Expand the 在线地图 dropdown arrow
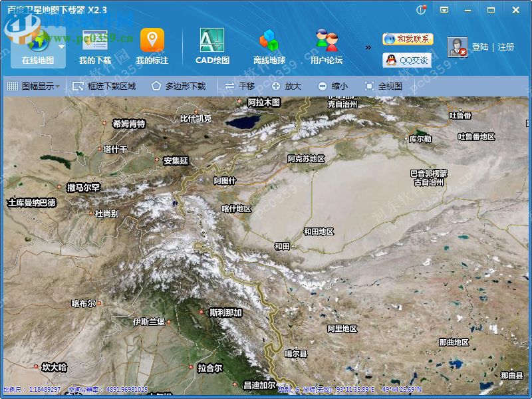532x399 pixels. click(x=61, y=47)
